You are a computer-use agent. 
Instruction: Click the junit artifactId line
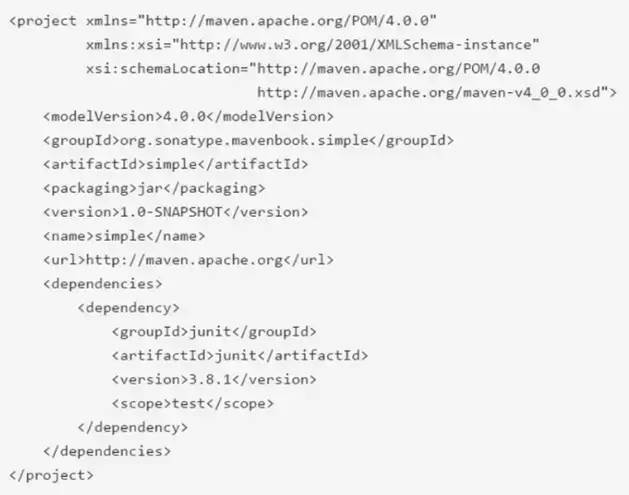pos(240,356)
